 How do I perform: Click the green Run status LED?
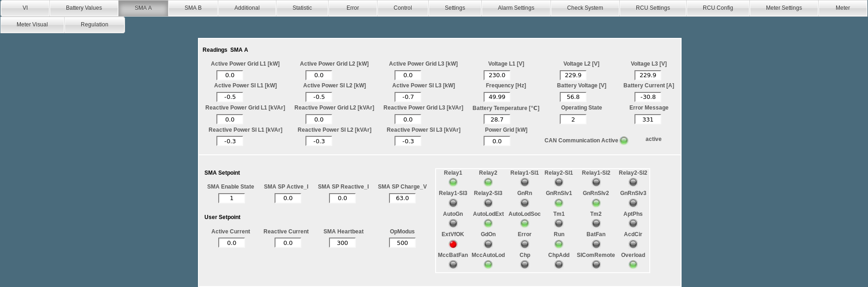pos(559,244)
